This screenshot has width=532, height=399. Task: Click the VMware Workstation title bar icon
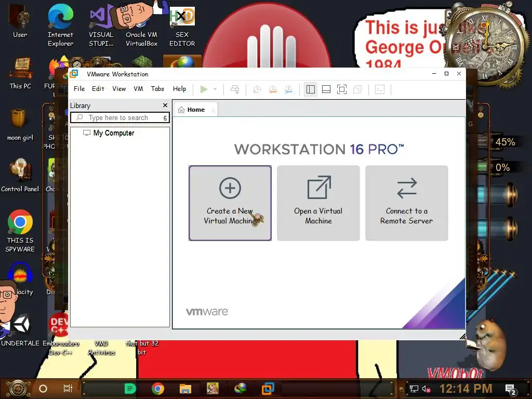coord(74,74)
